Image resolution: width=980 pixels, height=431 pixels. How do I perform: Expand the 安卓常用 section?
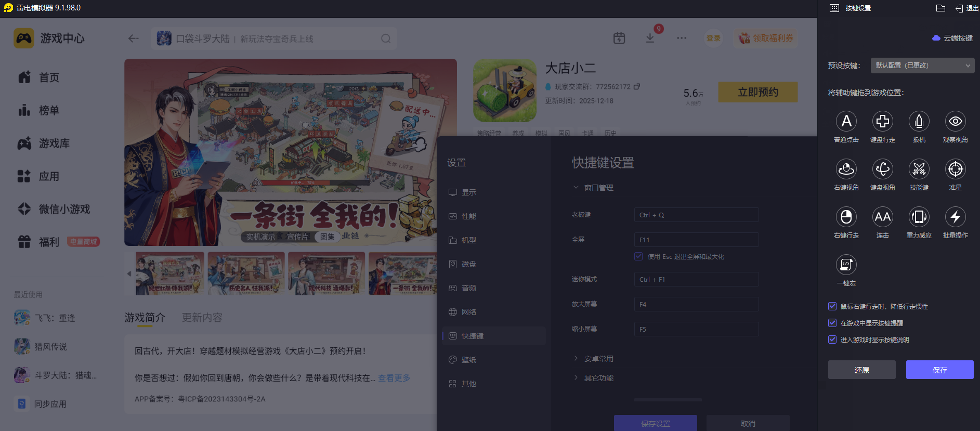[x=598, y=359]
